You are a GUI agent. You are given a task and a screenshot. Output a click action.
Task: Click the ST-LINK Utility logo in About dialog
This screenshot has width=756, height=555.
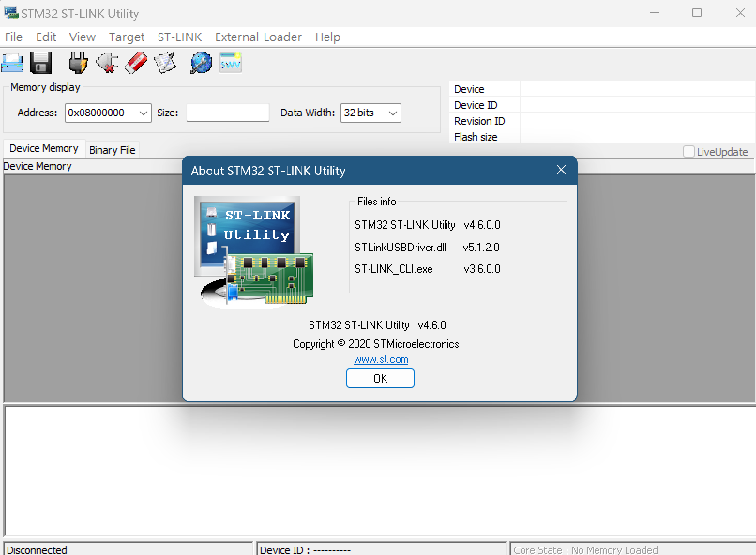coord(253,252)
